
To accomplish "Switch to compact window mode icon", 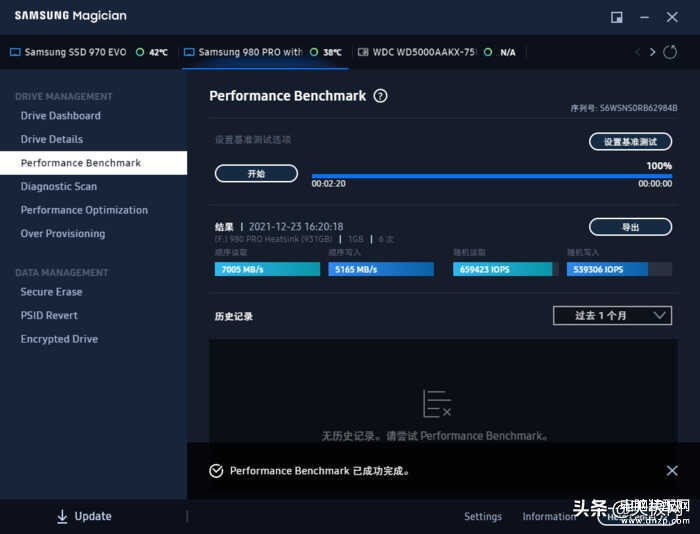I will (617, 17).
